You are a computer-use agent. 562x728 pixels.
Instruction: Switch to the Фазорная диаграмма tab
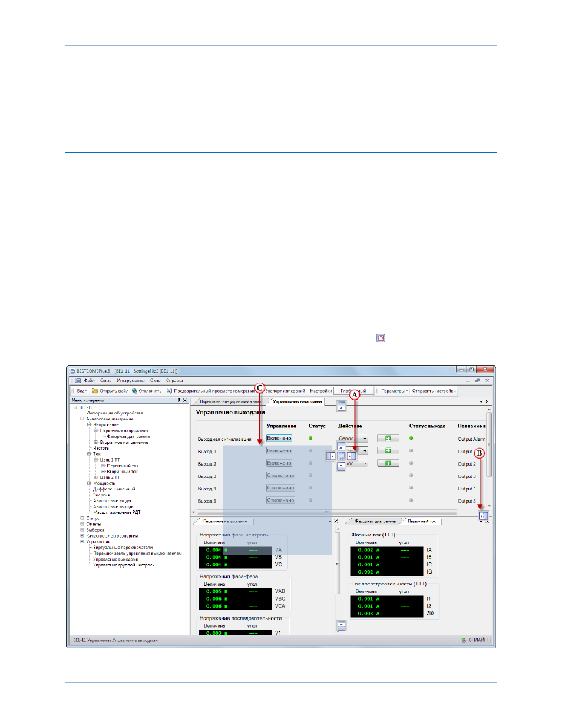(x=375, y=521)
